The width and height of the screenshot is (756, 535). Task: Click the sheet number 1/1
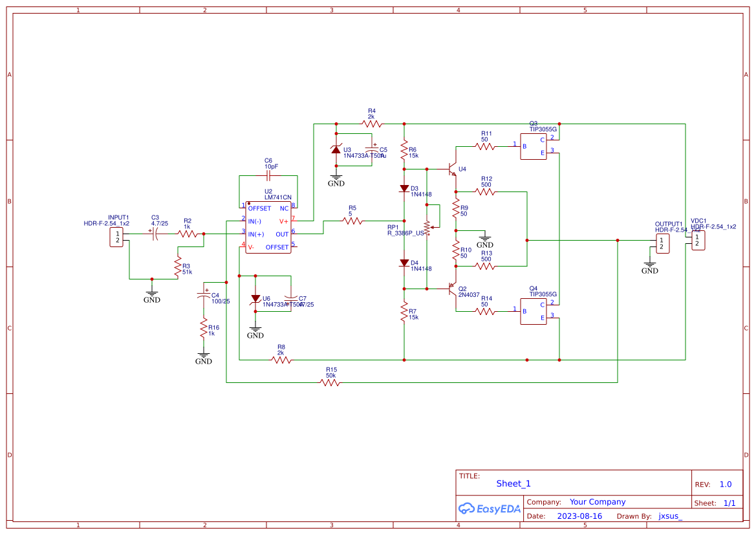[729, 503]
